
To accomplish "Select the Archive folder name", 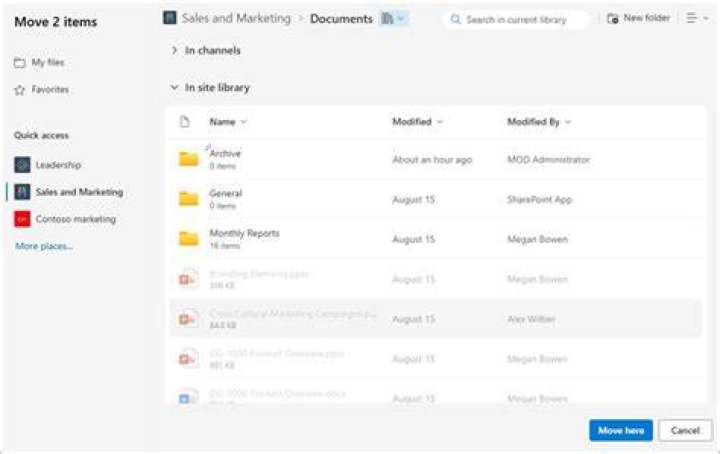I will click(x=225, y=153).
